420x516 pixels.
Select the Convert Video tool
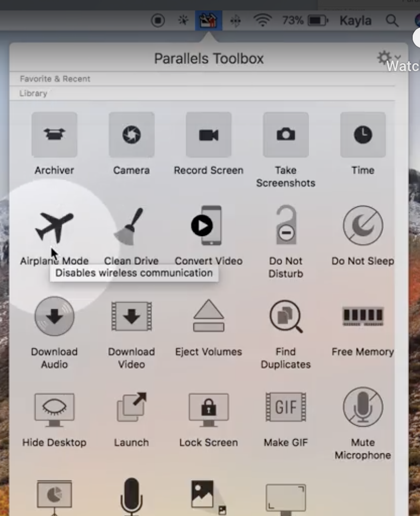click(x=208, y=226)
